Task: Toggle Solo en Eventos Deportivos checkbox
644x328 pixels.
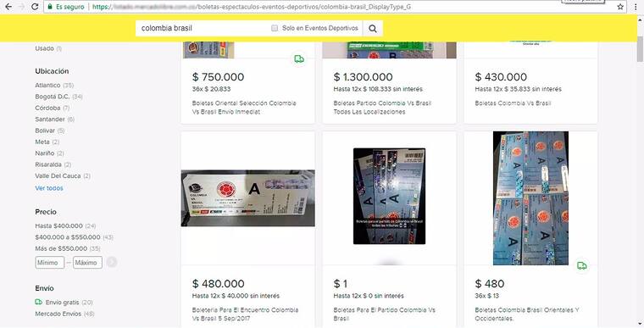Action: [275, 28]
